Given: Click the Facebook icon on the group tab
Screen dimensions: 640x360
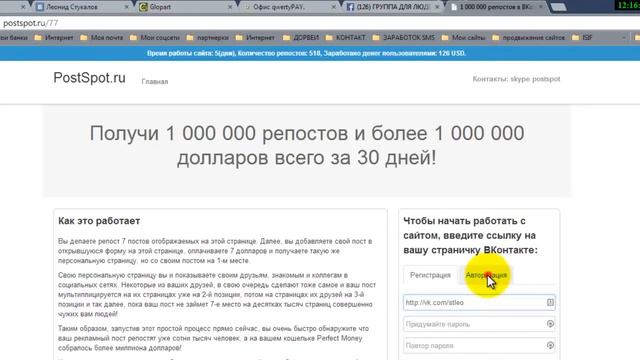Looking at the screenshot, I should (350, 7).
